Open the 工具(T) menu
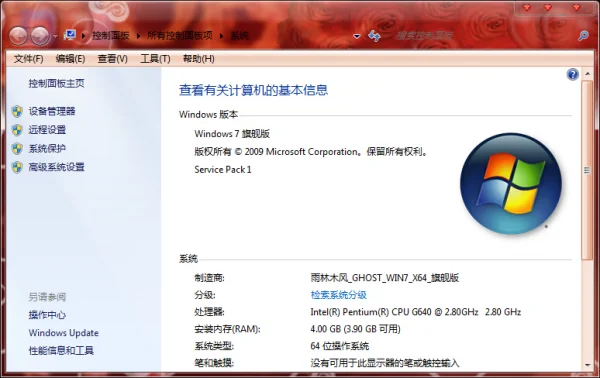 155,59
